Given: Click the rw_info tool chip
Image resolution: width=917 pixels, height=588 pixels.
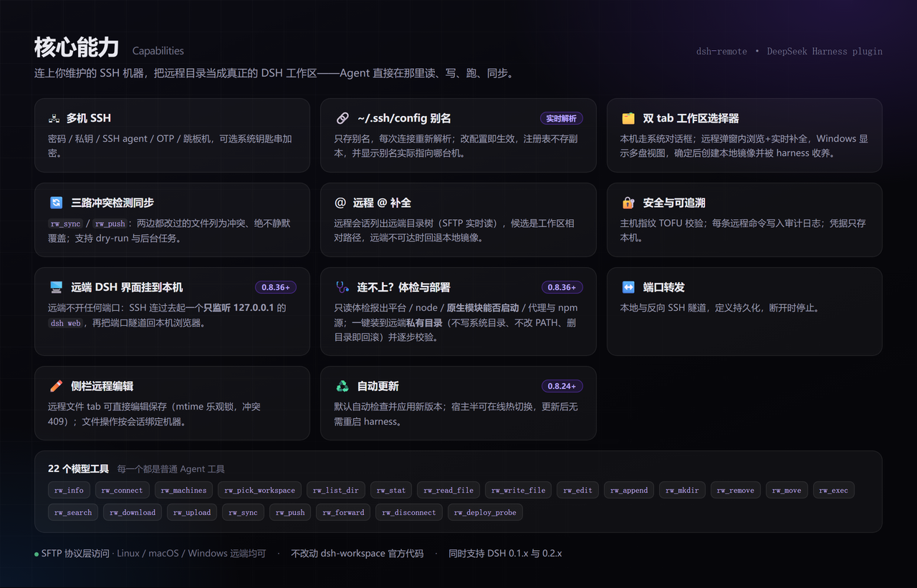Looking at the screenshot, I should point(69,491).
